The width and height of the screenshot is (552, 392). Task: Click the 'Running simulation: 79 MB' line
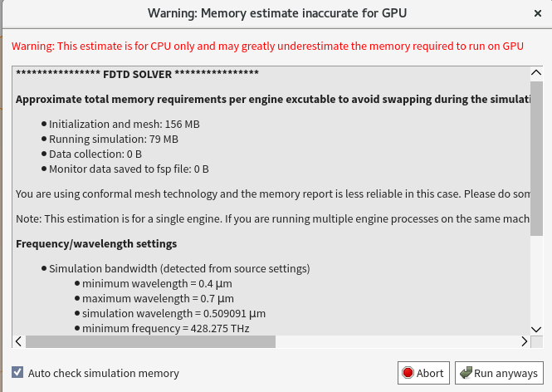click(x=114, y=139)
